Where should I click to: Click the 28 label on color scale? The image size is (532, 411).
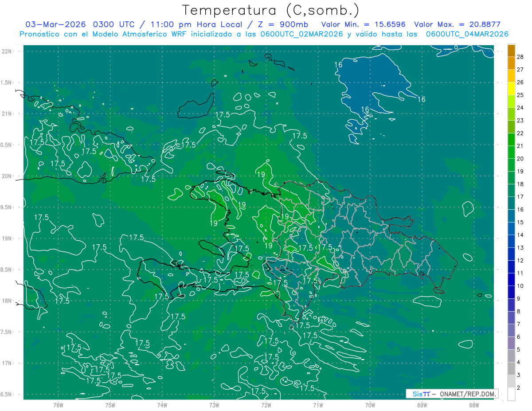tap(520, 57)
